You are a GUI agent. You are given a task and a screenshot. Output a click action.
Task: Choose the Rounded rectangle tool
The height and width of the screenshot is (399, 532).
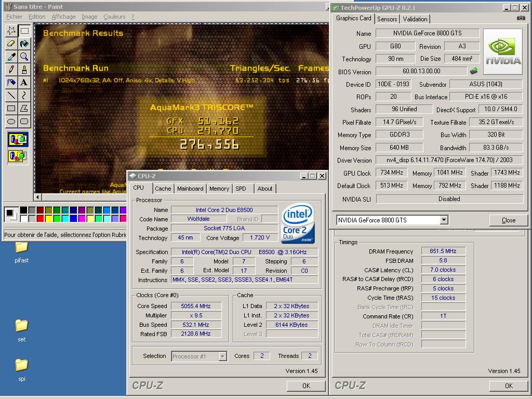[24, 121]
